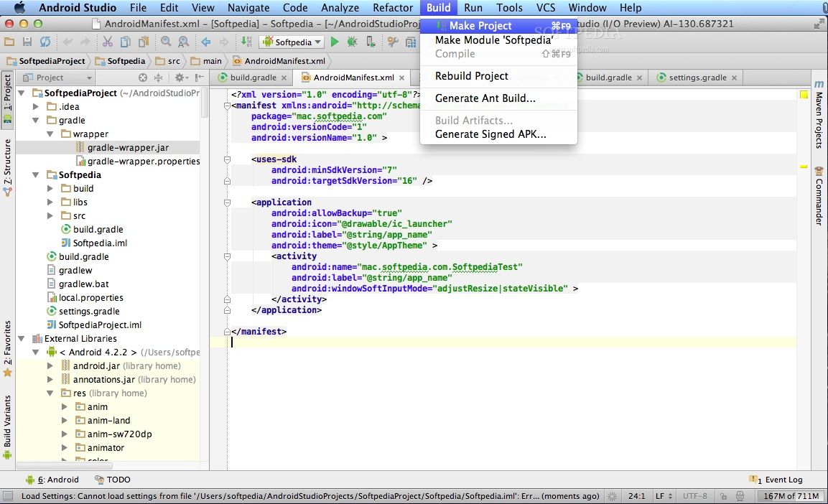Open the Maven Projects side panel
The image size is (828, 504).
tap(819, 114)
